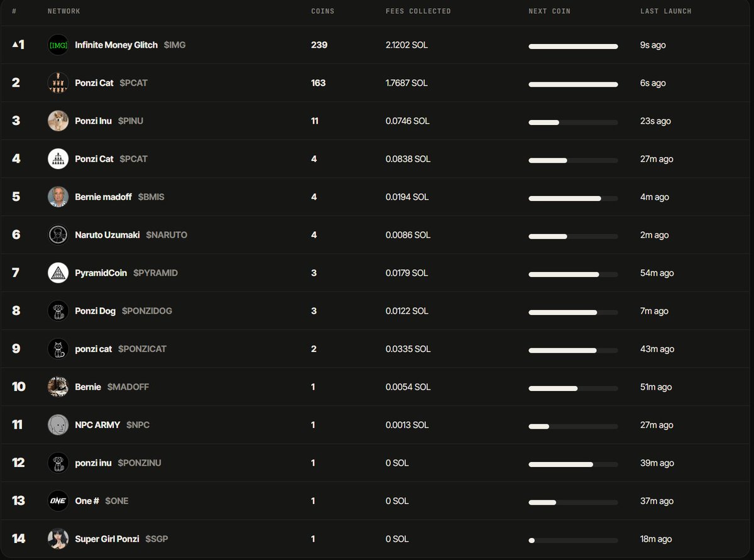Open the Naruto Uzumaki network name
This screenshot has height=560, width=754.
point(107,235)
